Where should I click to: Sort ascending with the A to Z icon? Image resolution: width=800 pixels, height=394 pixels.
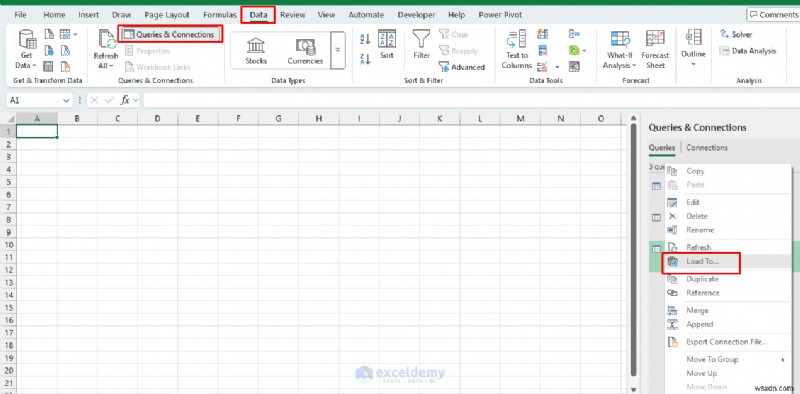365,39
